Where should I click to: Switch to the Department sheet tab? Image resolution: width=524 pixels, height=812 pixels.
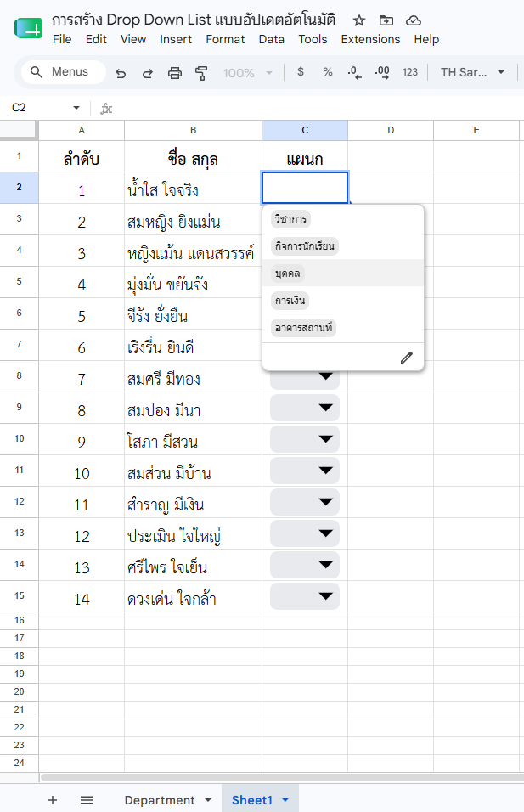coord(160,800)
